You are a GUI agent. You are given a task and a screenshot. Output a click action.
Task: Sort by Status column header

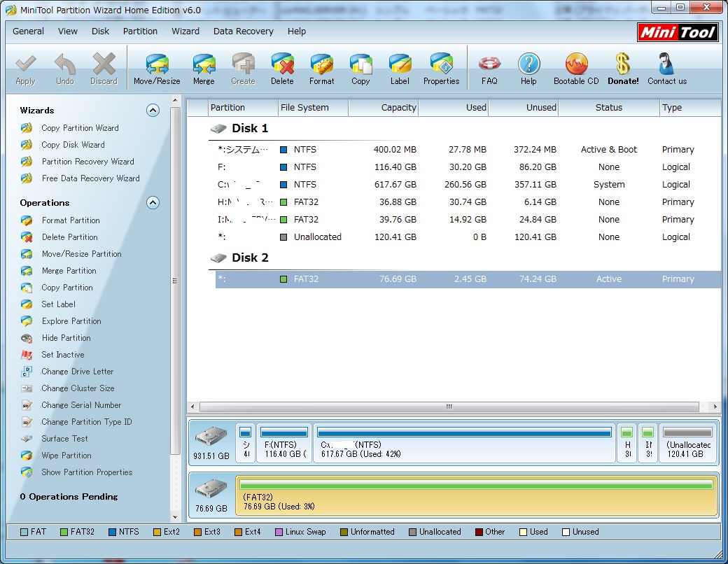(x=609, y=107)
